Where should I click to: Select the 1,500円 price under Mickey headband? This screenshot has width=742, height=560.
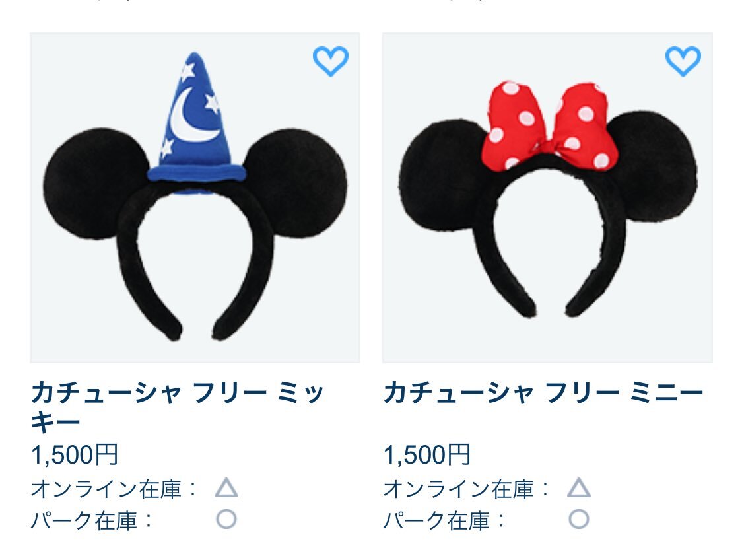75,455
